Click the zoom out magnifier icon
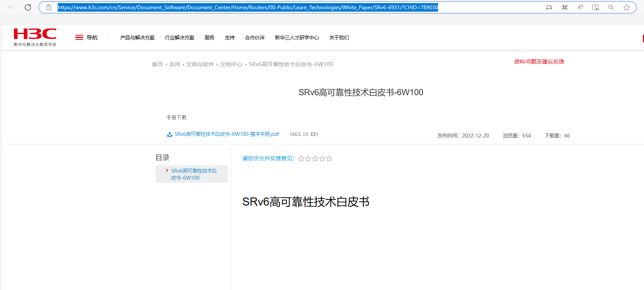644x290 pixels. click(611, 7)
